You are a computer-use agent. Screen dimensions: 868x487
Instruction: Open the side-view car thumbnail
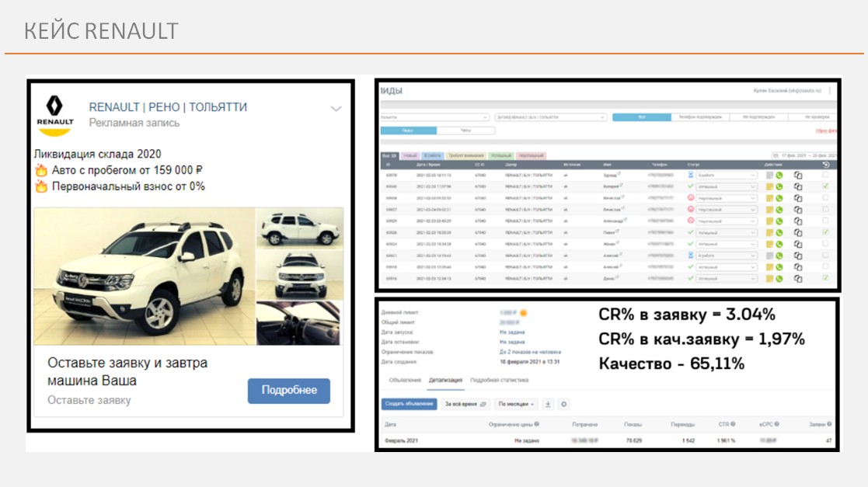[x=299, y=228]
